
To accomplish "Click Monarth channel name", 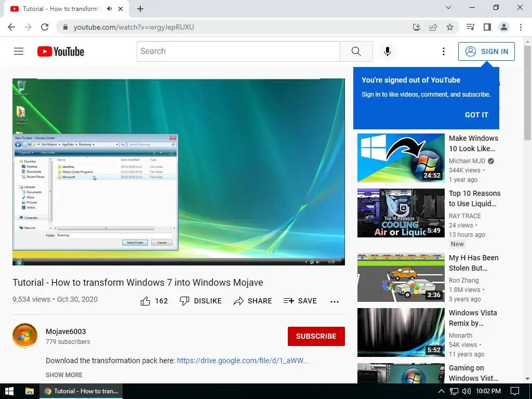I will click(460, 335).
